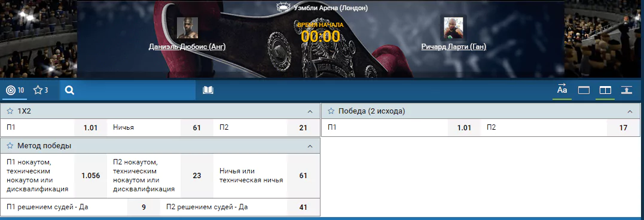Image resolution: width=644 pixels, height=220 pixels.
Task: Switch to single column layout icon
Action: click(x=584, y=90)
